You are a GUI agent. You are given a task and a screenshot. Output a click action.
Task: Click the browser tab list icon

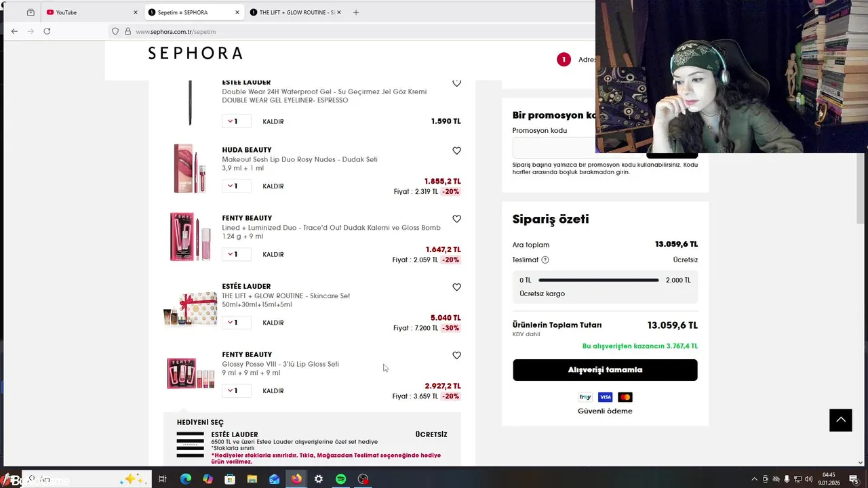(31, 12)
